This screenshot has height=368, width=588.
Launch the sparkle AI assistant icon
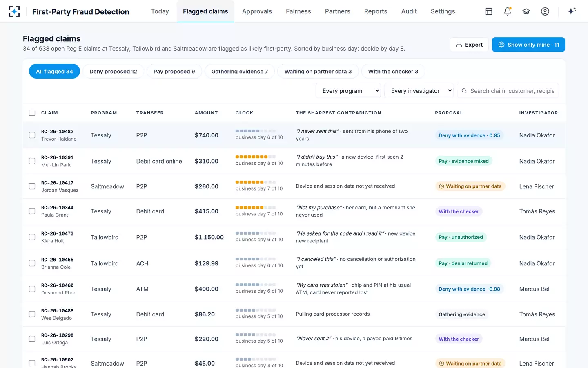pyautogui.click(x=572, y=11)
